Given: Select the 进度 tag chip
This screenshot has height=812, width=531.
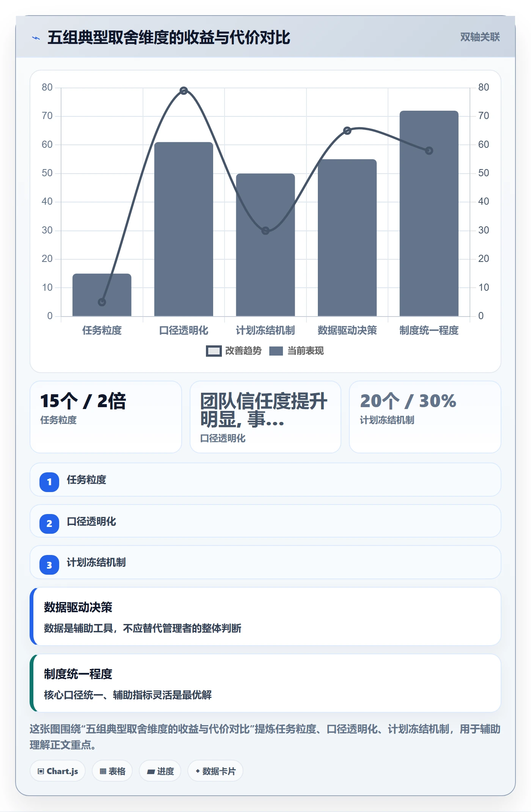Looking at the screenshot, I should (160, 771).
